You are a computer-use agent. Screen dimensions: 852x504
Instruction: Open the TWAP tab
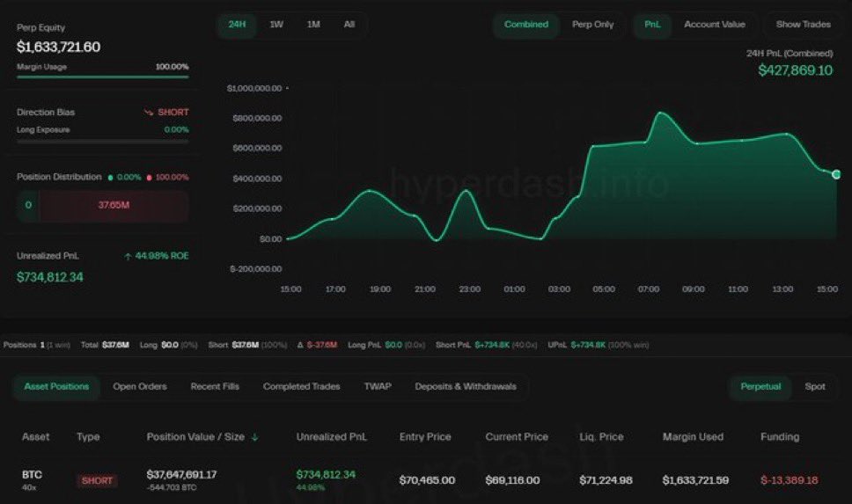(x=378, y=387)
